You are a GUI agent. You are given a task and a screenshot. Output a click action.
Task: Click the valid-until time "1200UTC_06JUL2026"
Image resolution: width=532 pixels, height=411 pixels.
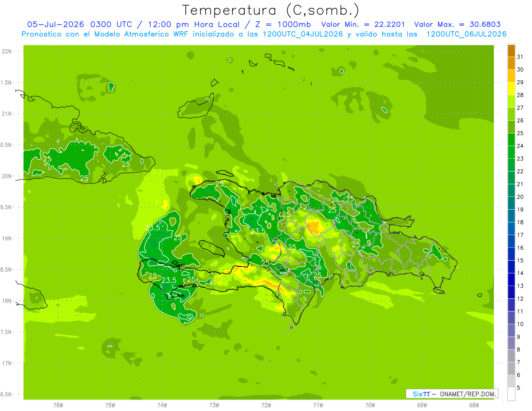pyautogui.click(x=466, y=34)
